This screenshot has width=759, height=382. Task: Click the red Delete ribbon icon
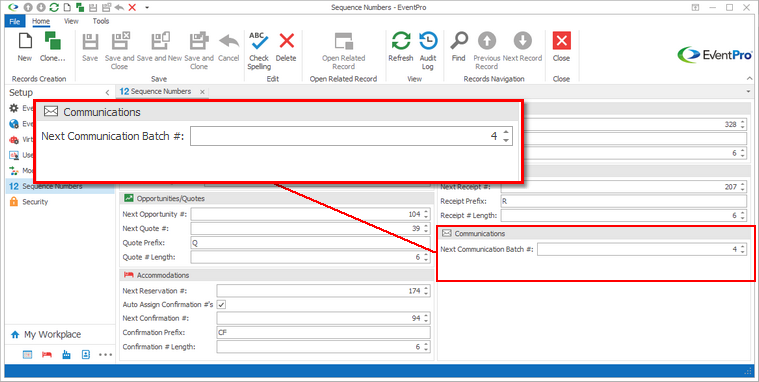[286, 47]
